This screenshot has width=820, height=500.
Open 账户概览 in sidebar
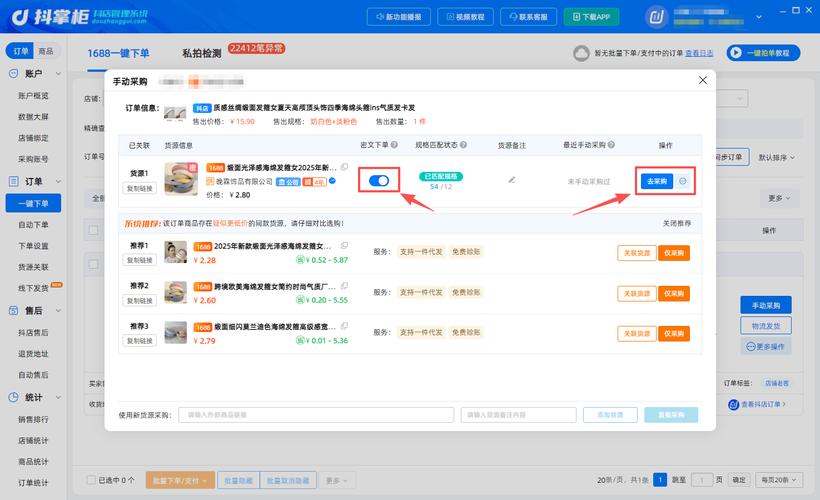tap(33, 96)
